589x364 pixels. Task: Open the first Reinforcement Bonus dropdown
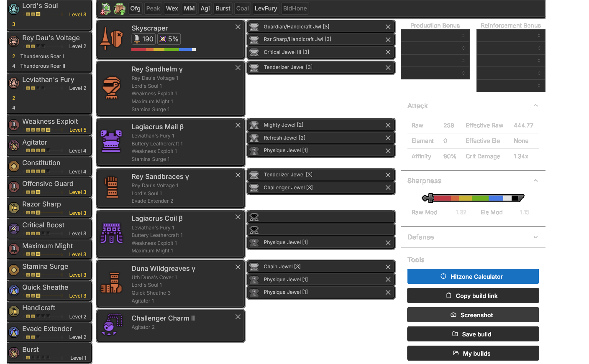pos(511,36)
